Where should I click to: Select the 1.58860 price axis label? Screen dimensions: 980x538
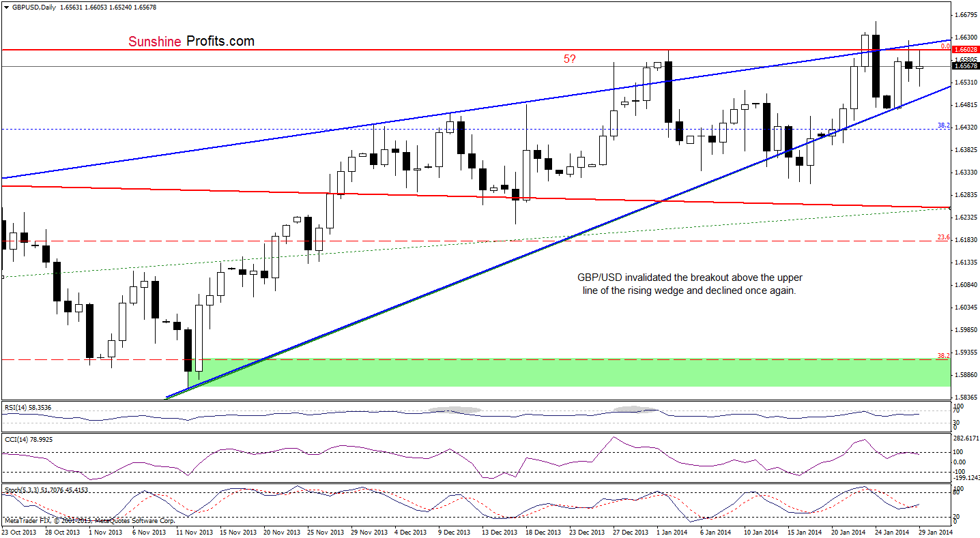click(966, 374)
